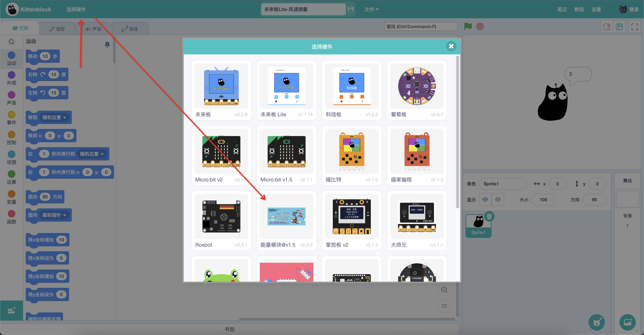Delete Sprite1 with trash icon
Viewport: 644px width, 335px height.
point(489,216)
